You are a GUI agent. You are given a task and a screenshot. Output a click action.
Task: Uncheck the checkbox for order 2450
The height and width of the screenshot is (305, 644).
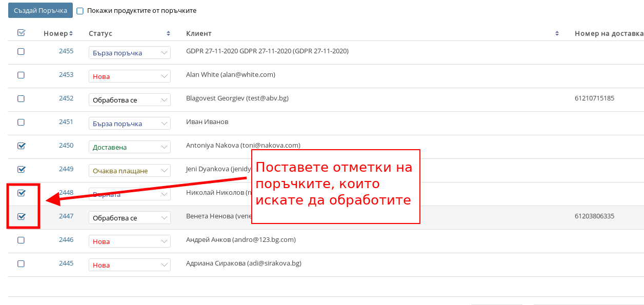pyautogui.click(x=21, y=146)
